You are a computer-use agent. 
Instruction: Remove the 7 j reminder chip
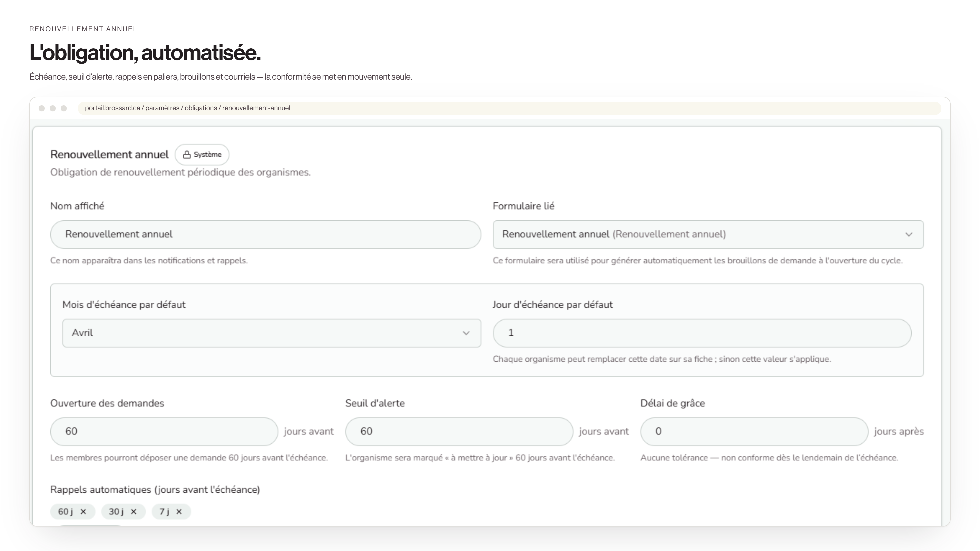click(179, 511)
